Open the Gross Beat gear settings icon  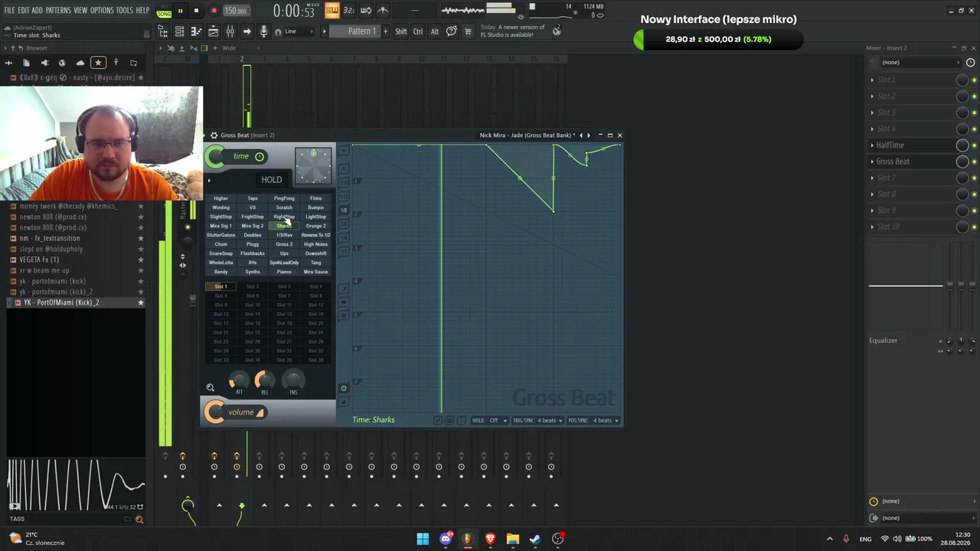click(214, 135)
